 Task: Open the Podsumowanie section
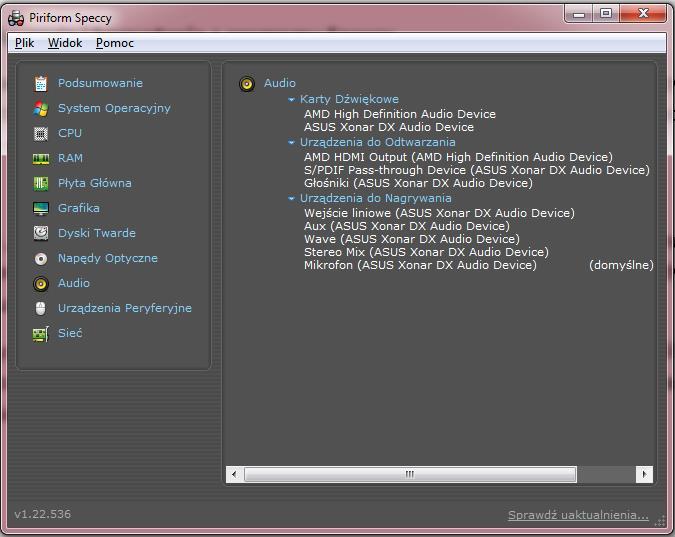click(100, 83)
